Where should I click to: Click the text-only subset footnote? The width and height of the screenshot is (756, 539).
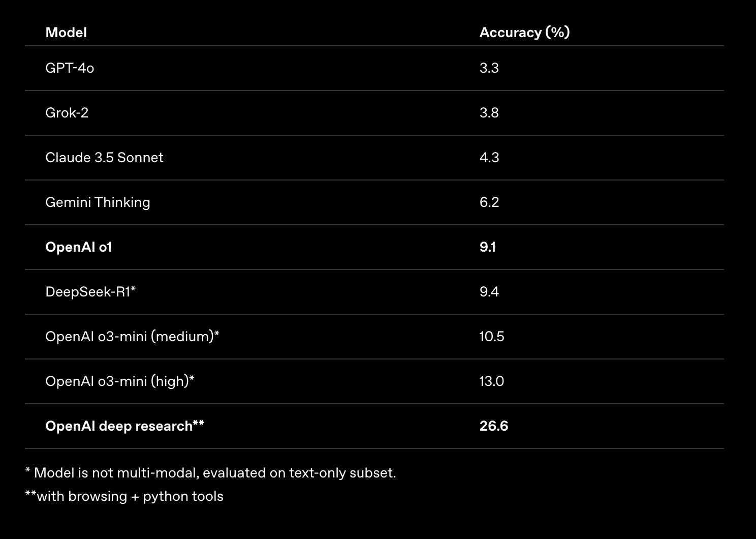(x=210, y=473)
